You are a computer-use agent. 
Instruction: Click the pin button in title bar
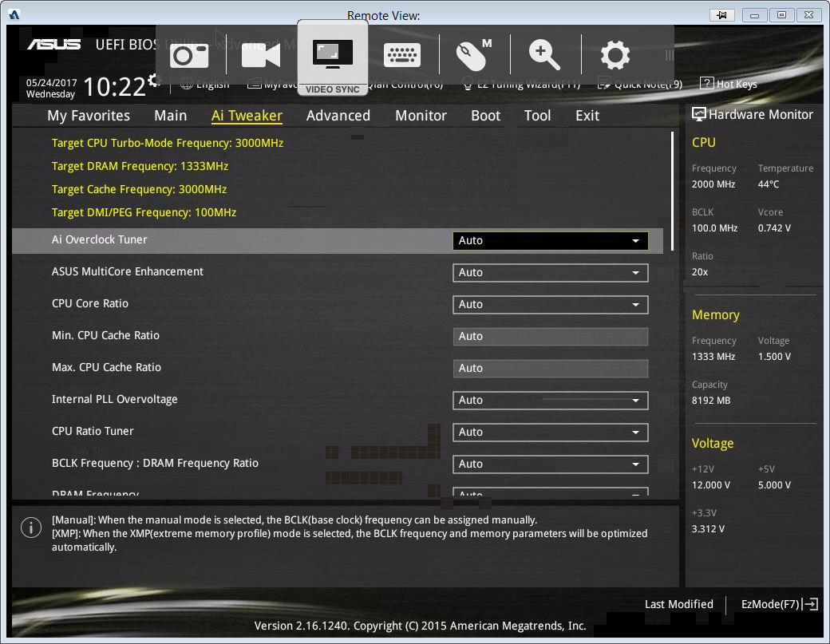(x=721, y=15)
